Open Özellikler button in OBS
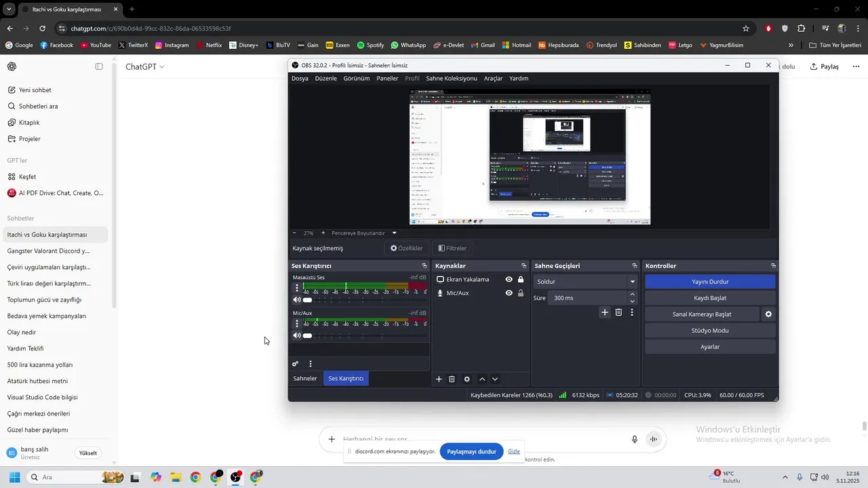Viewport: 868px width, 488px height. tap(407, 248)
